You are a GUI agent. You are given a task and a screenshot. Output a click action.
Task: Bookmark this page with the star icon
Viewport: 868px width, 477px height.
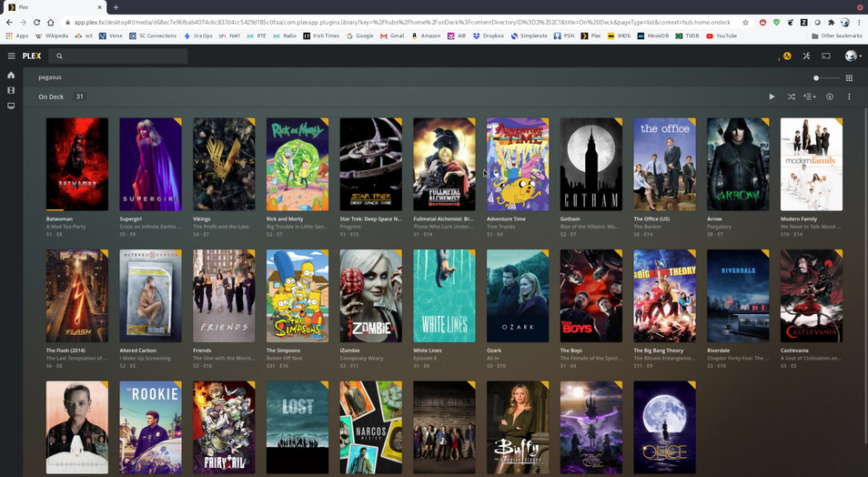point(746,22)
